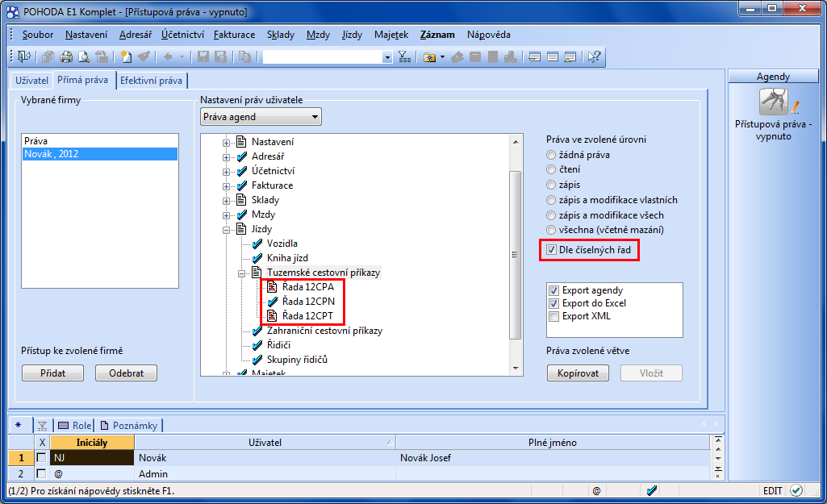Image resolution: width=827 pixels, height=504 pixels.
Task: Expand the Účetnictví tree node
Action: point(226,171)
